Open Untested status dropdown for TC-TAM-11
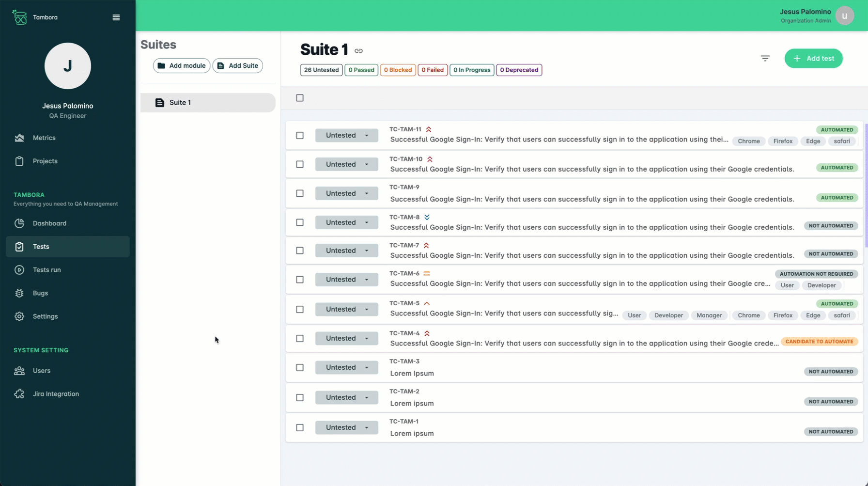The height and width of the screenshot is (486, 868). (347, 135)
